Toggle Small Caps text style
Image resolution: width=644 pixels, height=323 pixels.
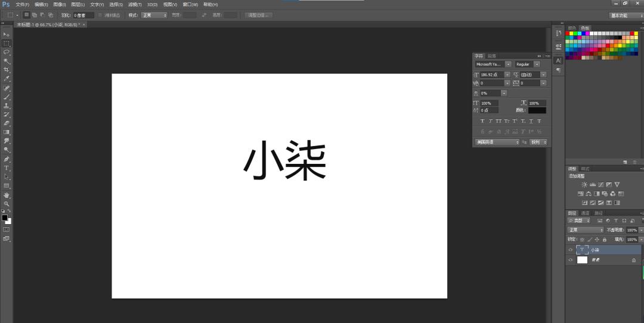[507, 121]
